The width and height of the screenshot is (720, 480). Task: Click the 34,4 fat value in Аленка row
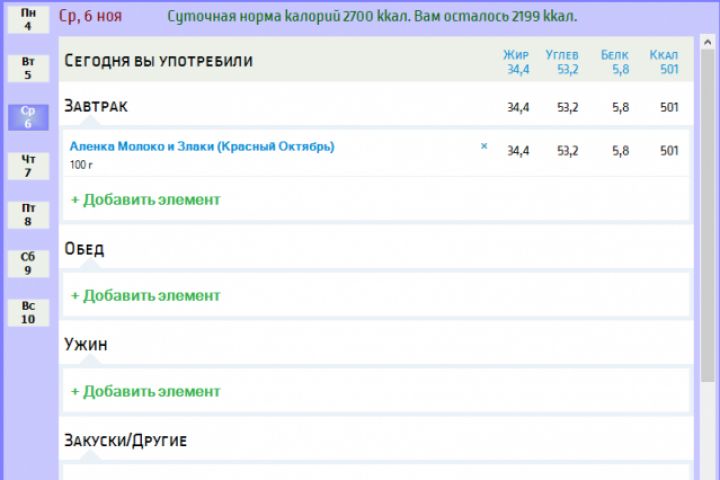[x=518, y=151]
